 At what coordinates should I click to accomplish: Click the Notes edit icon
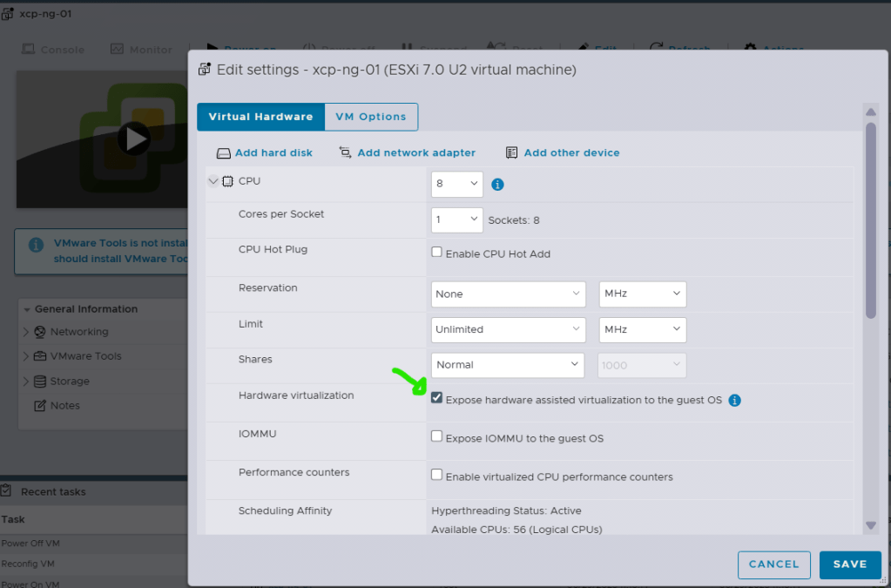tap(40, 406)
